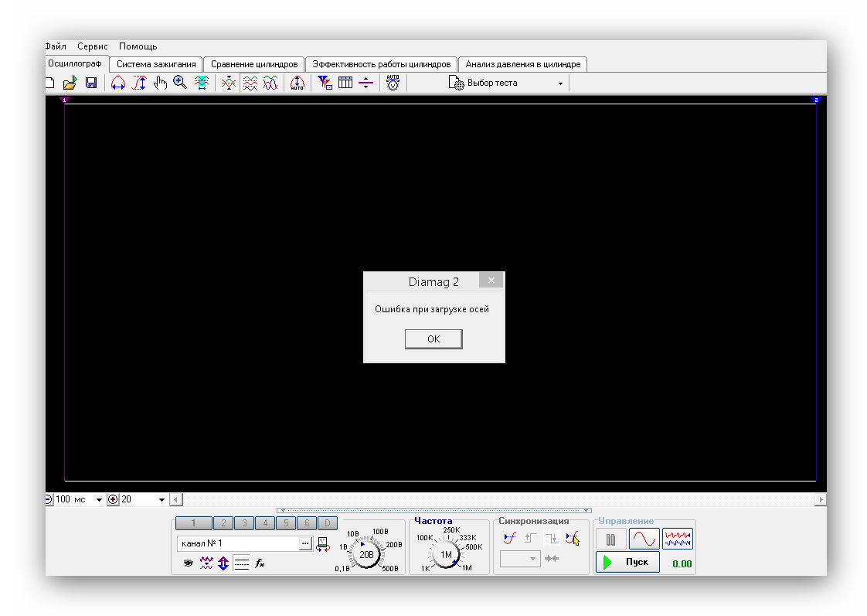Screen dimensions: 867x616
Task: Select channel button 6
Action: [307, 523]
